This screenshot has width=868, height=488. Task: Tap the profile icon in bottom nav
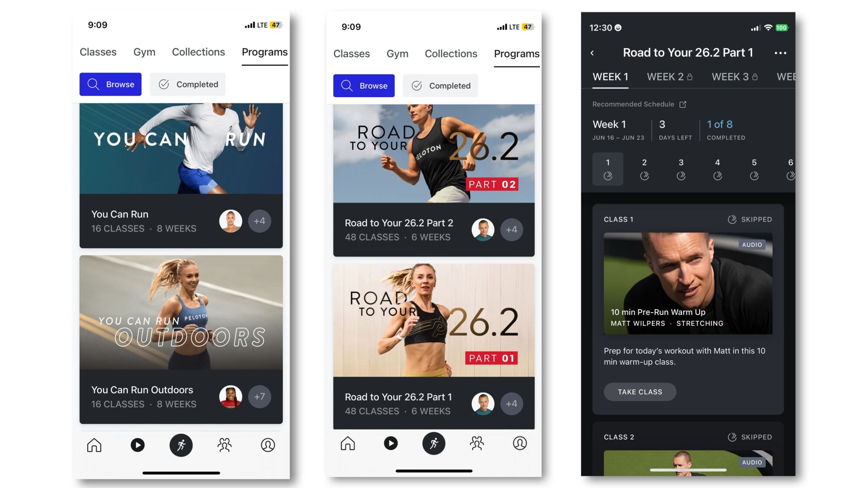[268, 444]
